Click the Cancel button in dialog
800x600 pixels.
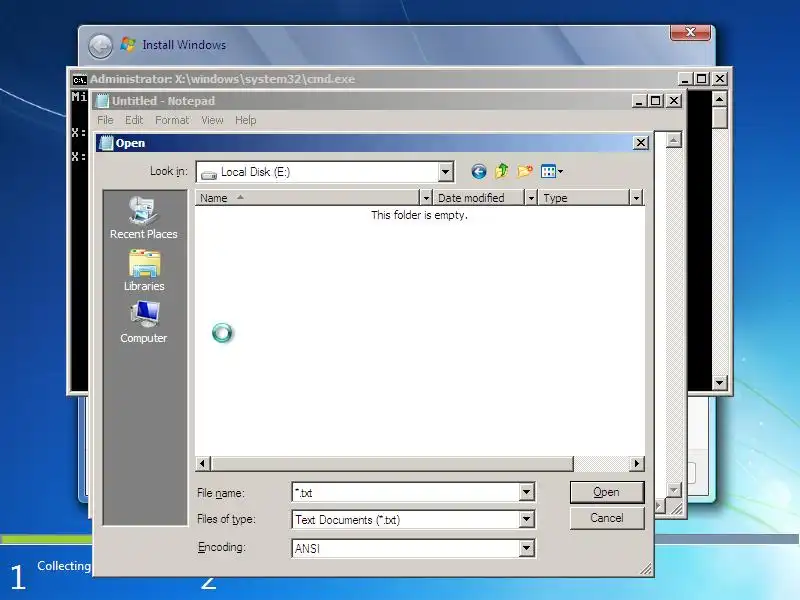607,518
